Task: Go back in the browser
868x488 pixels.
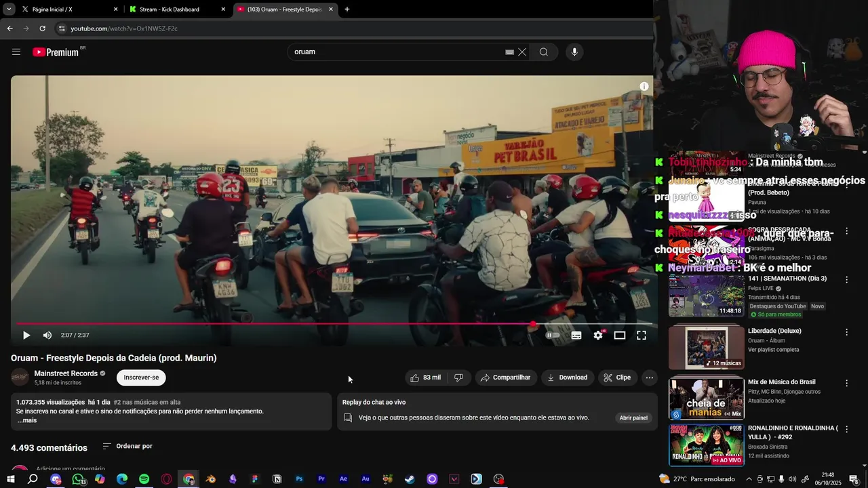Action: click(9, 28)
